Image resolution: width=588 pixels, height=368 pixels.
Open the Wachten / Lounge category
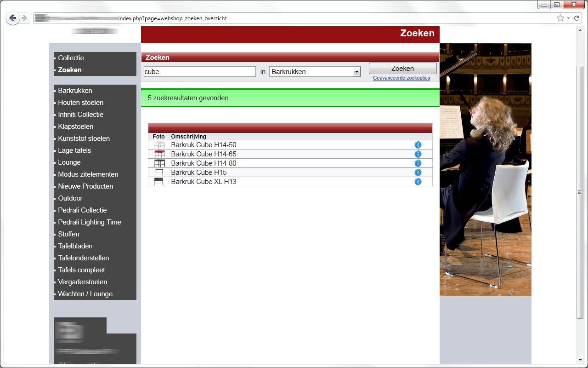[85, 294]
